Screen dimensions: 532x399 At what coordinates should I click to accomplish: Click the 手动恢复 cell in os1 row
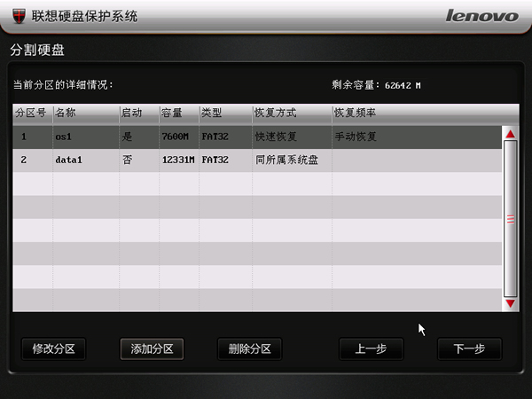(x=356, y=137)
